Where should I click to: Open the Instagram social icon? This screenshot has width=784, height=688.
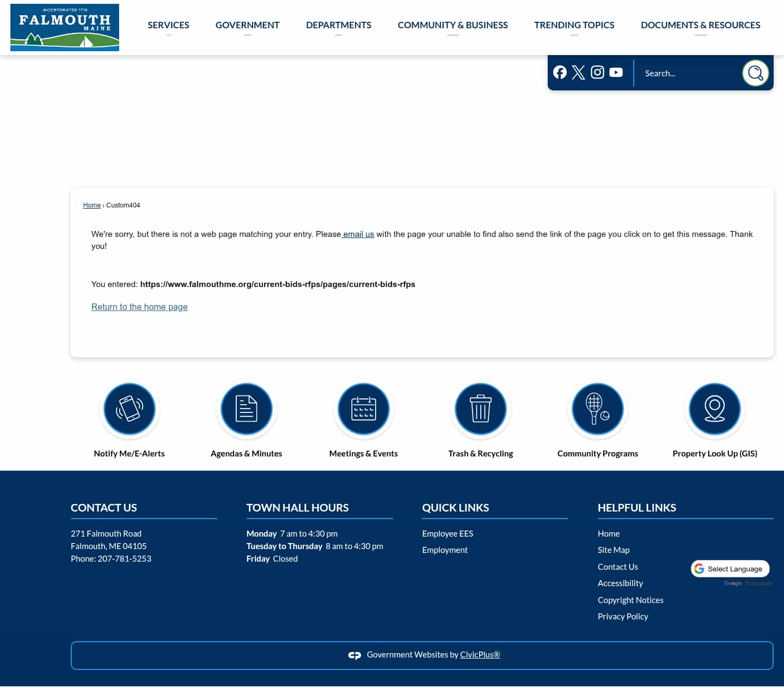(597, 72)
